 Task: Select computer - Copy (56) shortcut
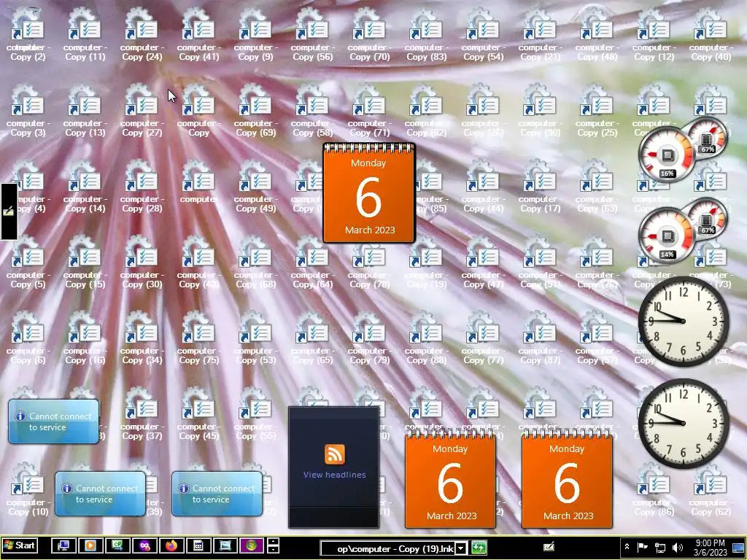(x=312, y=35)
